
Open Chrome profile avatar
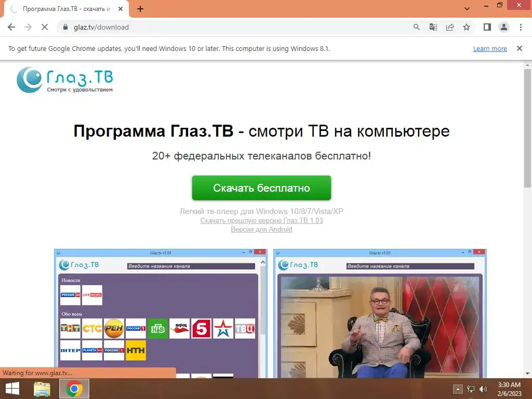[x=504, y=27]
